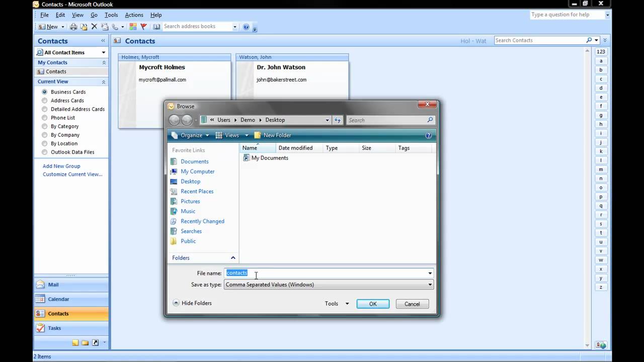Click the Delete X icon in toolbar

94,27
